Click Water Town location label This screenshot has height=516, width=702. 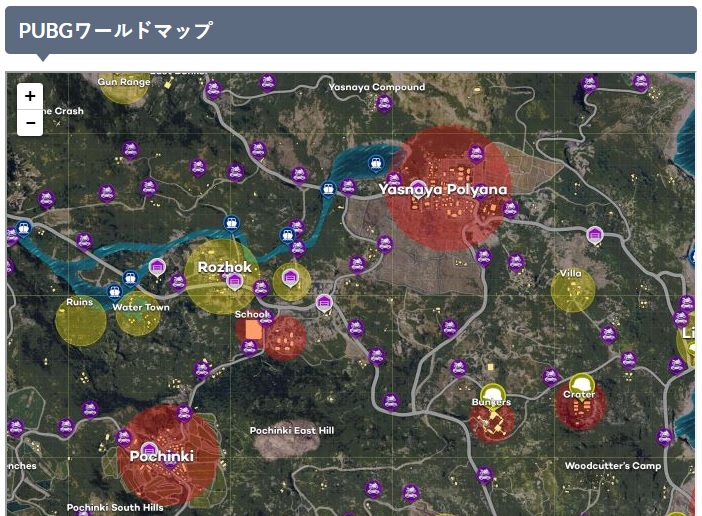[141, 307]
